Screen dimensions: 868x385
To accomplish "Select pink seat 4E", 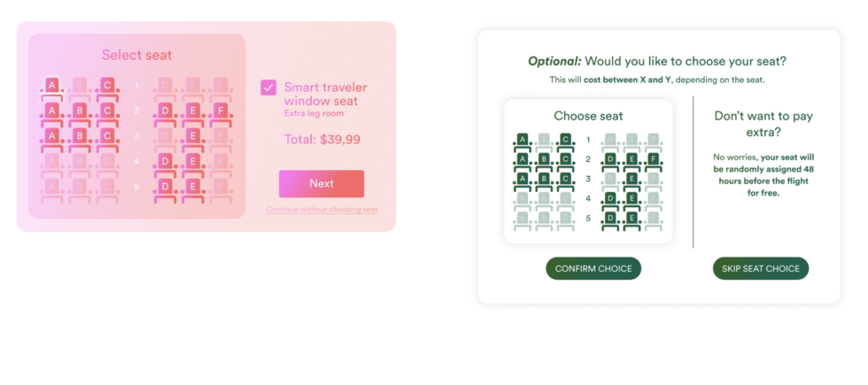I will 192,161.
